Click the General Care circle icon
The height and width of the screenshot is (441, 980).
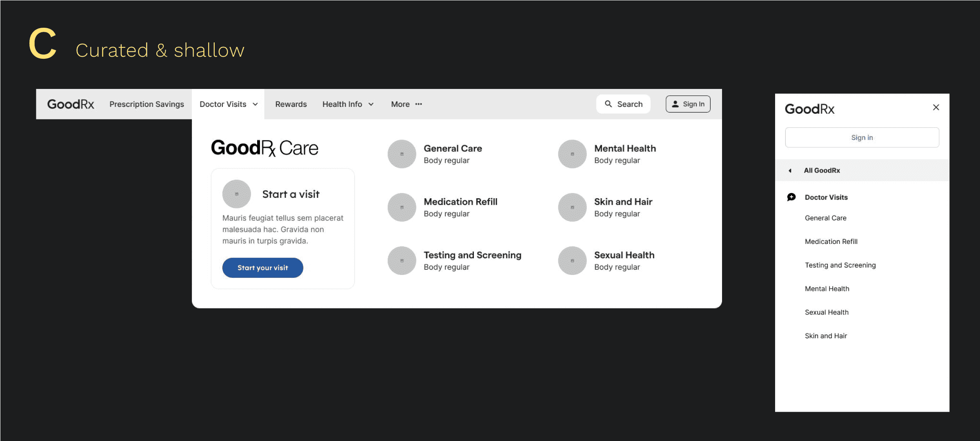pos(402,154)
